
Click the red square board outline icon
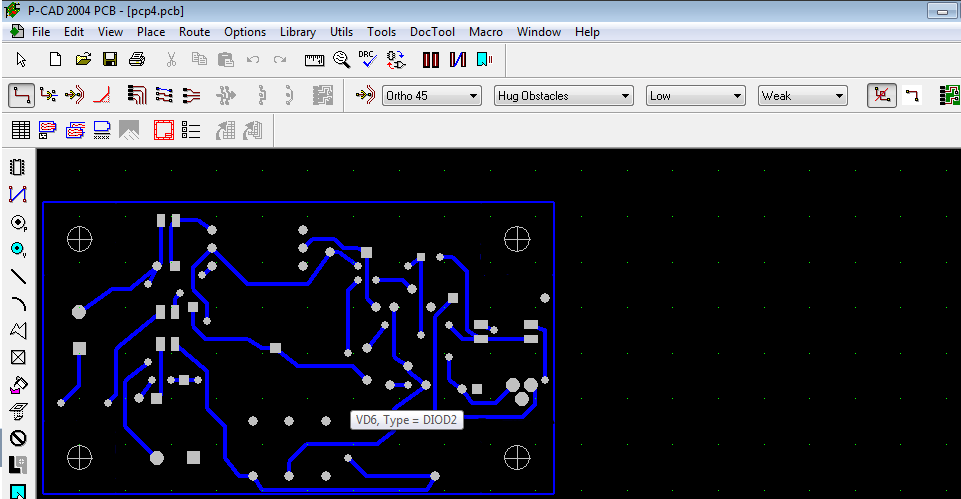click(164, 130)
